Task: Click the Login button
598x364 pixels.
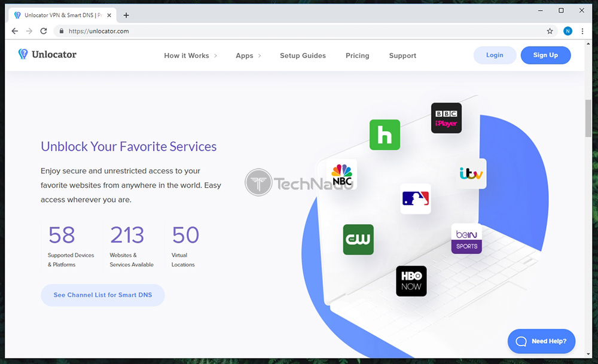Action: (x=495, y=55)
